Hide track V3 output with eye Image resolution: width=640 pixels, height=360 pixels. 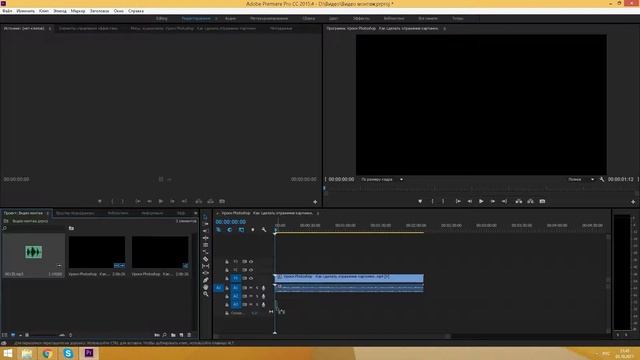point(251,262)
